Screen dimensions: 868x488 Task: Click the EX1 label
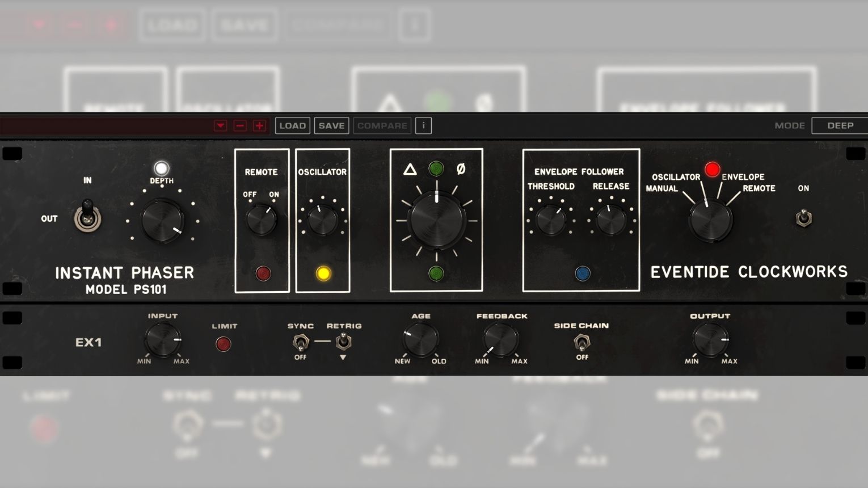pyautogui.click(x=89, y=342)
